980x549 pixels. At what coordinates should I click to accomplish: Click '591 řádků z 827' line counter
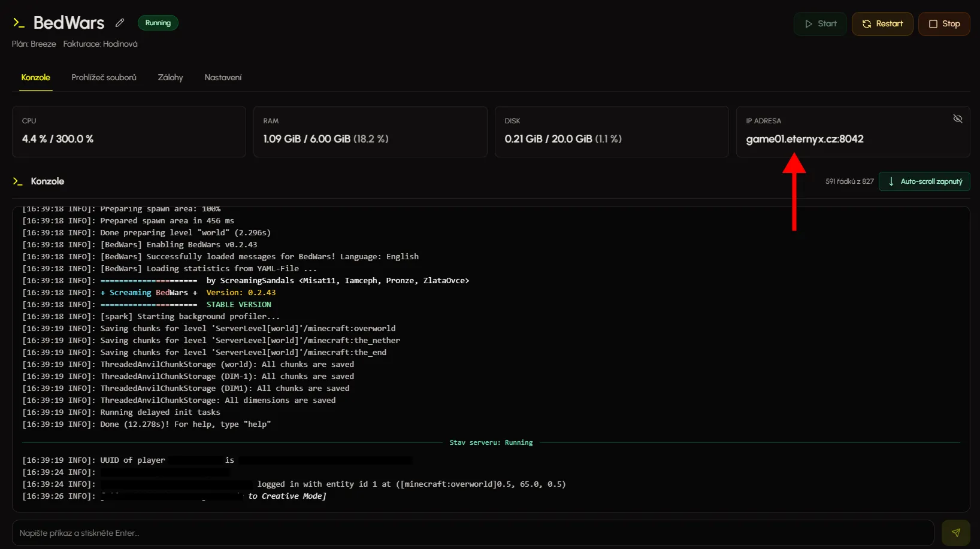pyautogui.click(x=849, y=181)
